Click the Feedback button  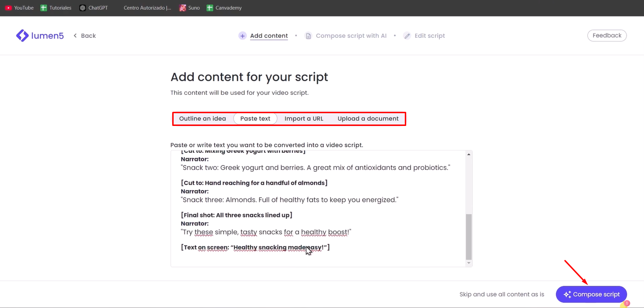[x=607, y=35]
